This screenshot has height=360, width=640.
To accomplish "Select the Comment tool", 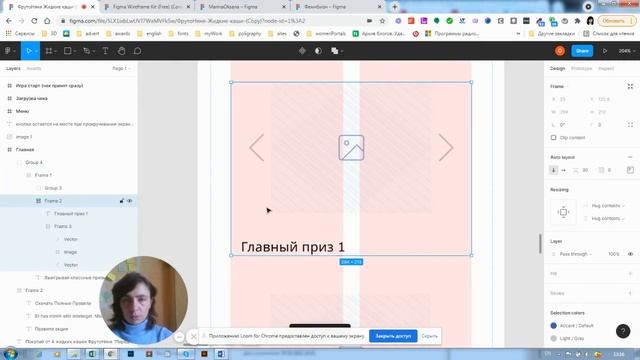I will pyautogui.click(x=138, y=51).
